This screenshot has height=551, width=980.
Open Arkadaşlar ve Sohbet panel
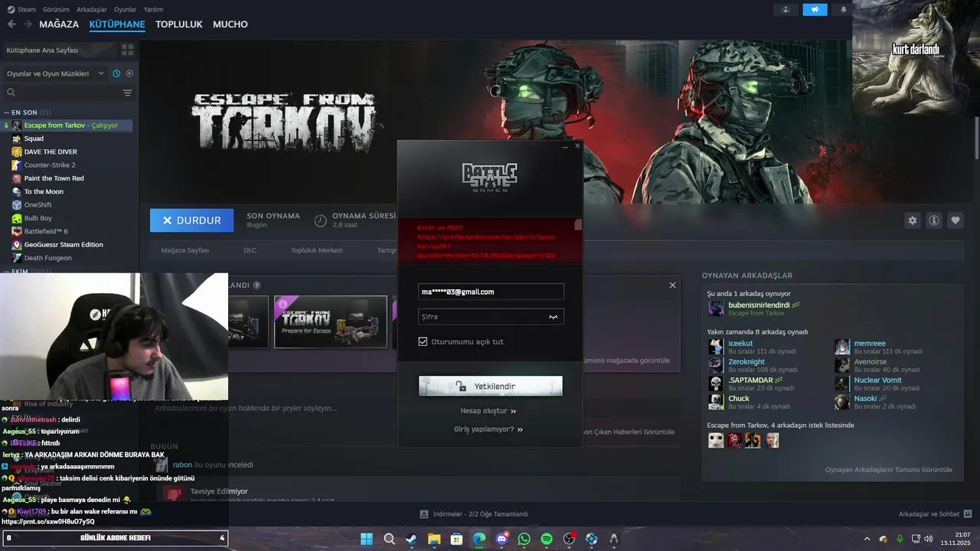click(936, 514)
